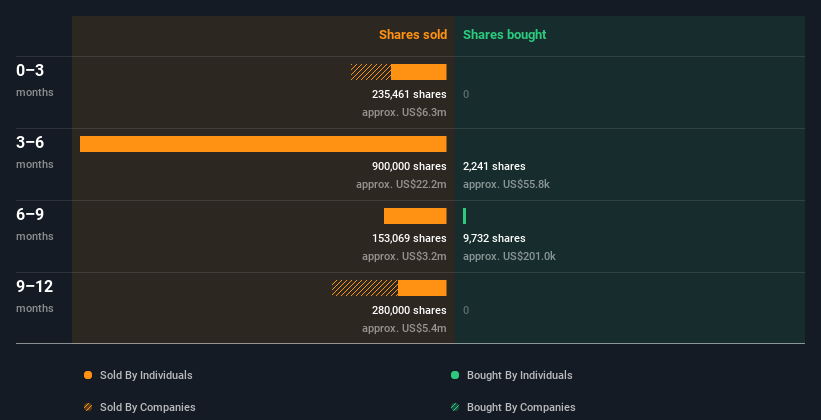The height and width of the screenshot is (420, 821).
Task: Click the solid orange bar in 9–12 months
Action: (x=422, y=288)
